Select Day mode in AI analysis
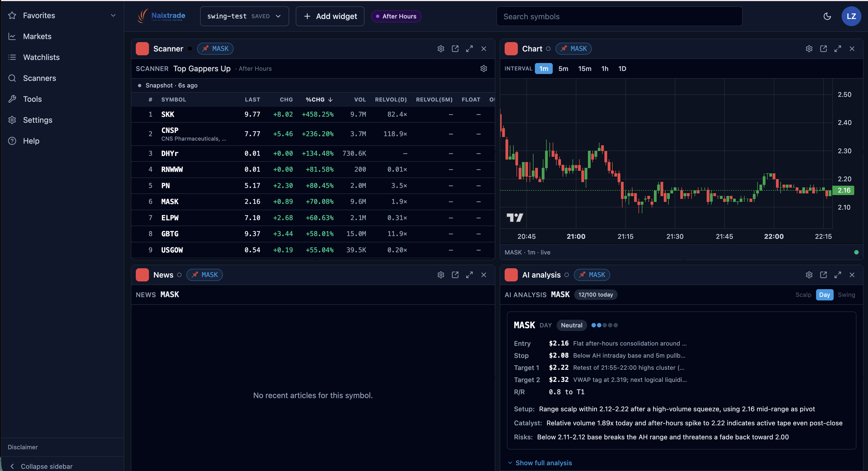The width and height of the screenshot is (868, 471). (824, 295)
